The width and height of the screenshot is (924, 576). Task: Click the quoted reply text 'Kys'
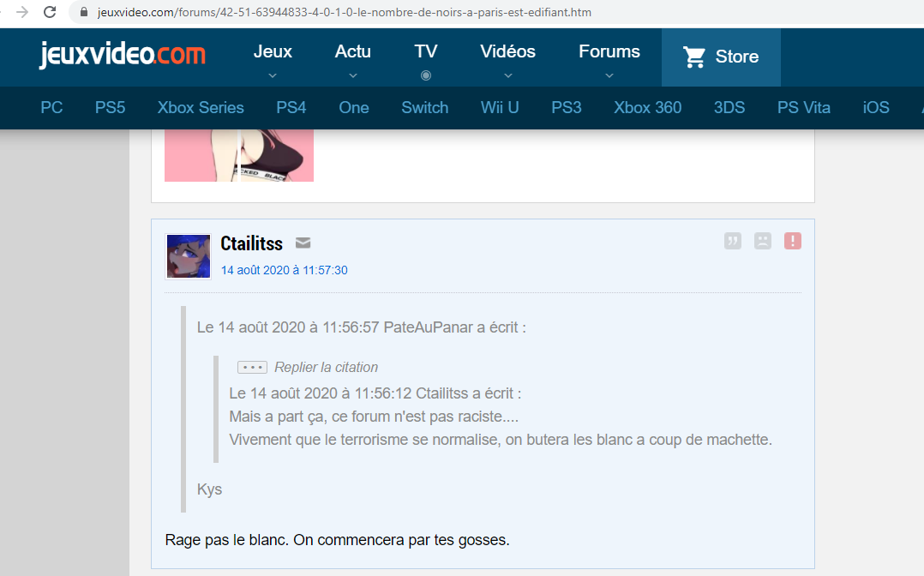209,489
